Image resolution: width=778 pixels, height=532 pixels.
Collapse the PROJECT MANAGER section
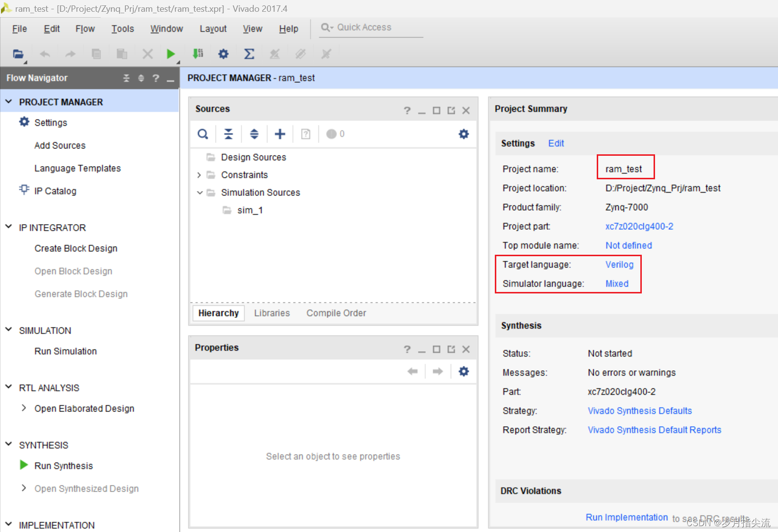click(x=8, y=102)
